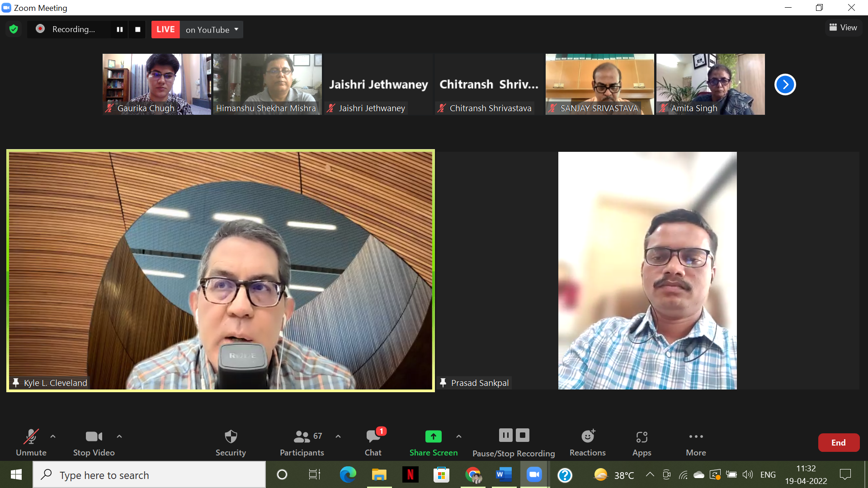
Task: Stop the recording from top bar
Action: coord(137,29)
